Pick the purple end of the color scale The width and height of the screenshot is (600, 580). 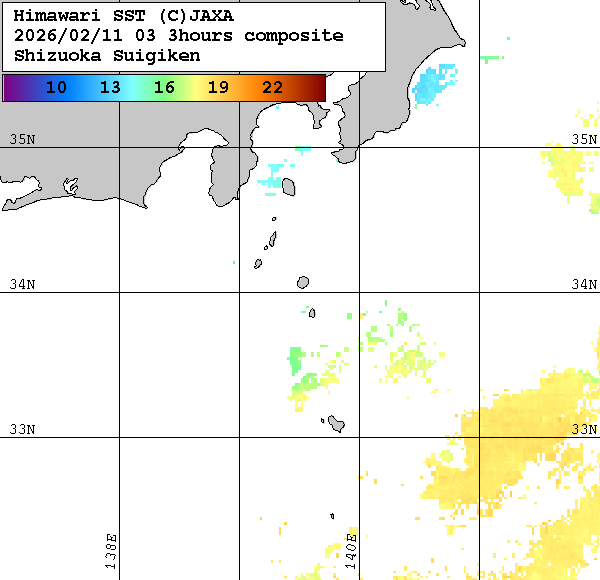12,88
